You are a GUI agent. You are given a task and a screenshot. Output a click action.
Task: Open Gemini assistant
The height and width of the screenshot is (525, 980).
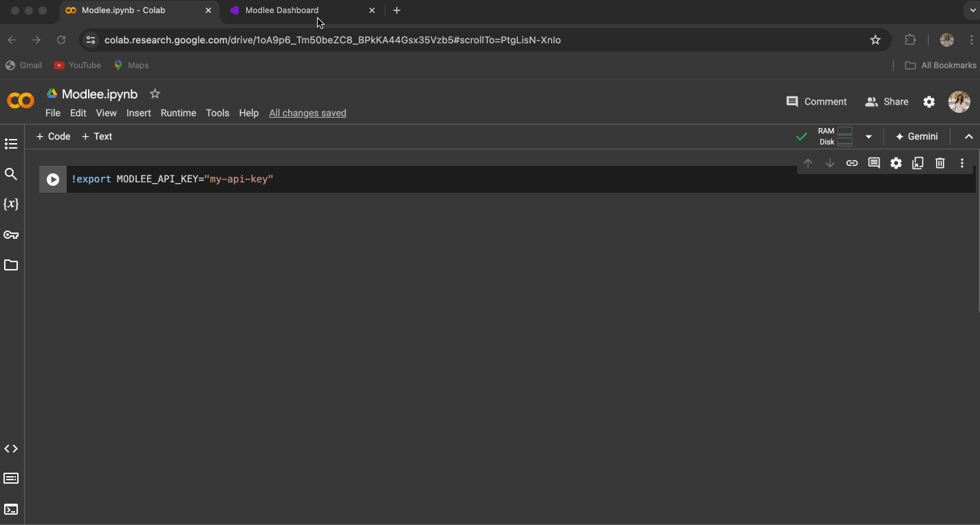click(x=917, y=136)
